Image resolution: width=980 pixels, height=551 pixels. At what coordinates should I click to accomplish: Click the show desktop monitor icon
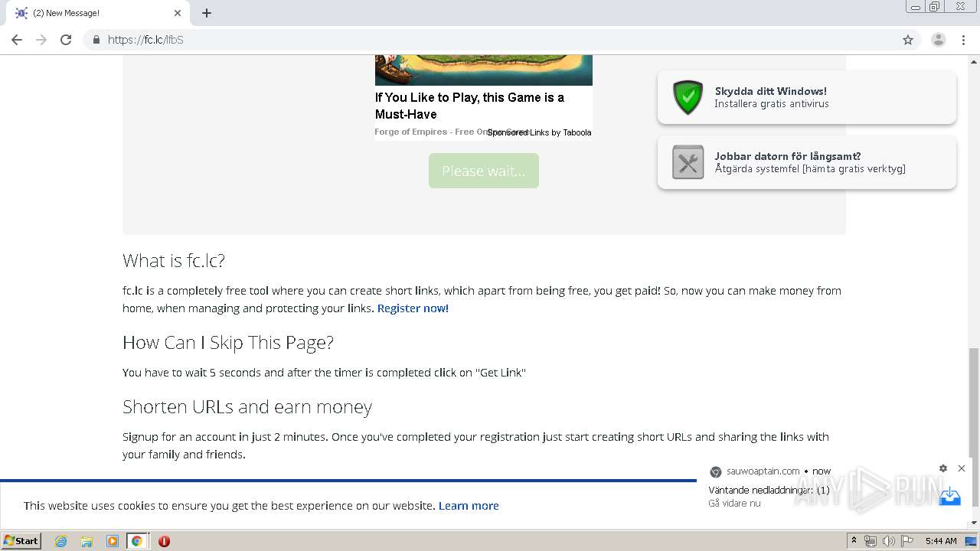pyautogui.click(x=972, y=541)
